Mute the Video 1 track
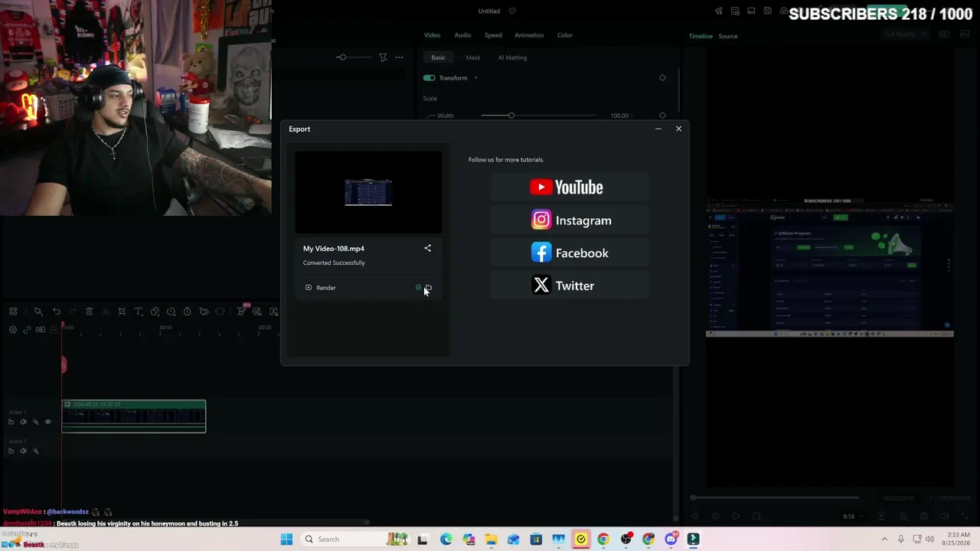The width and height of the screenshot is (980, 551). [x=23, y=422]
